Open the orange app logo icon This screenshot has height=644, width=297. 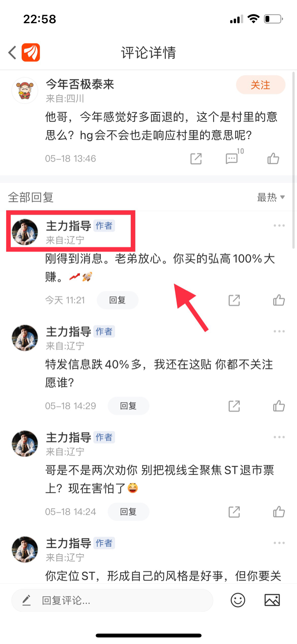31,52
